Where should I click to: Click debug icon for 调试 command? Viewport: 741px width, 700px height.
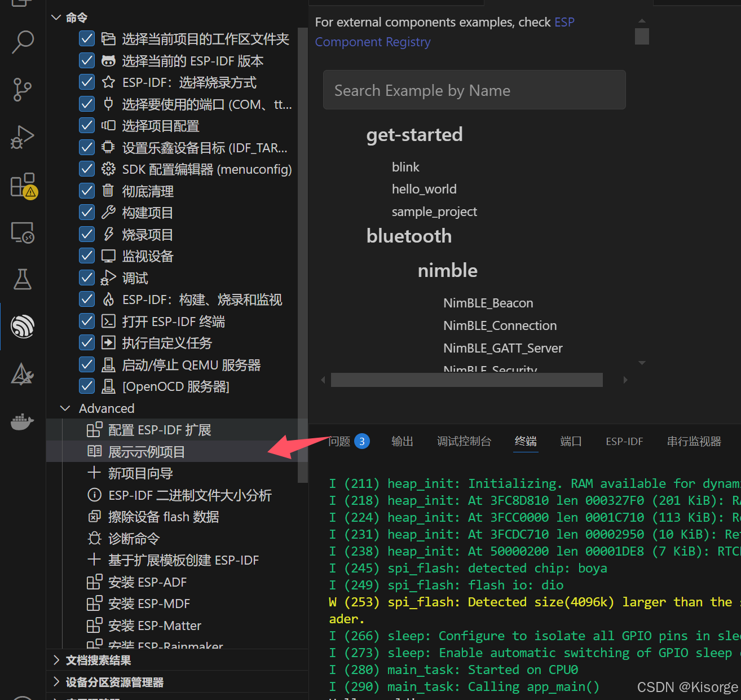coord(108,278)
